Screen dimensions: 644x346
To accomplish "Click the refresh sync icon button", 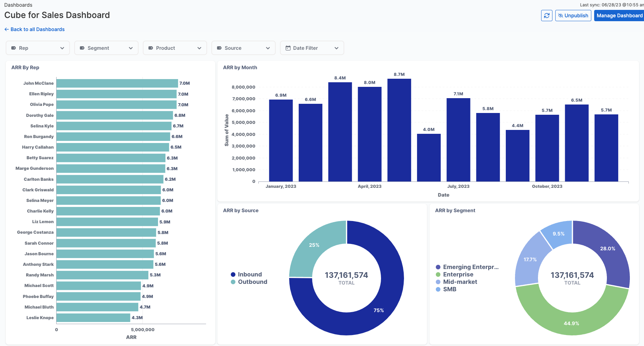I will (x=546, y=16).
